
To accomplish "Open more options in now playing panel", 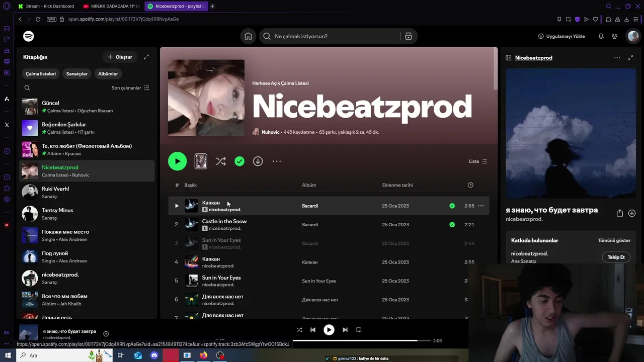I will (x=617, y=58).
